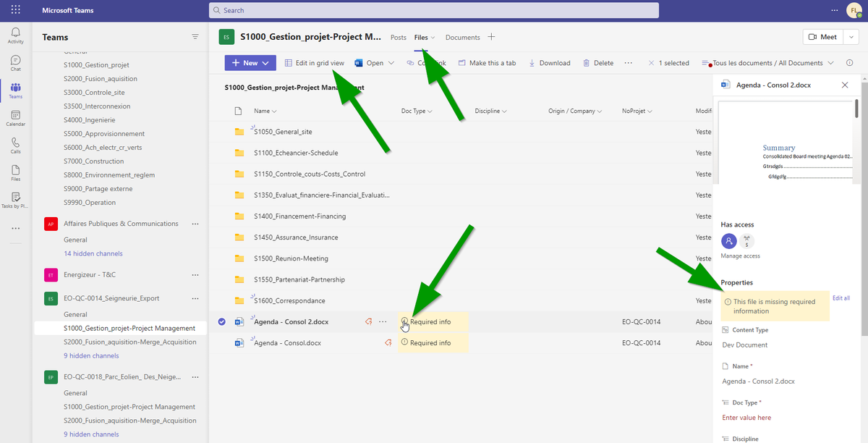Click the user profile avatar FL
868x443 pixels.
point(854,11)
